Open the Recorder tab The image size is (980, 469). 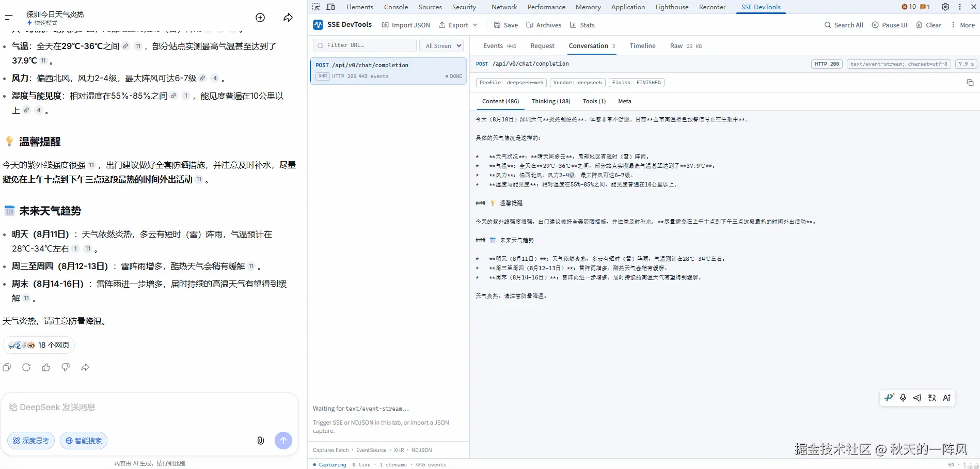[x=712, y=7]
